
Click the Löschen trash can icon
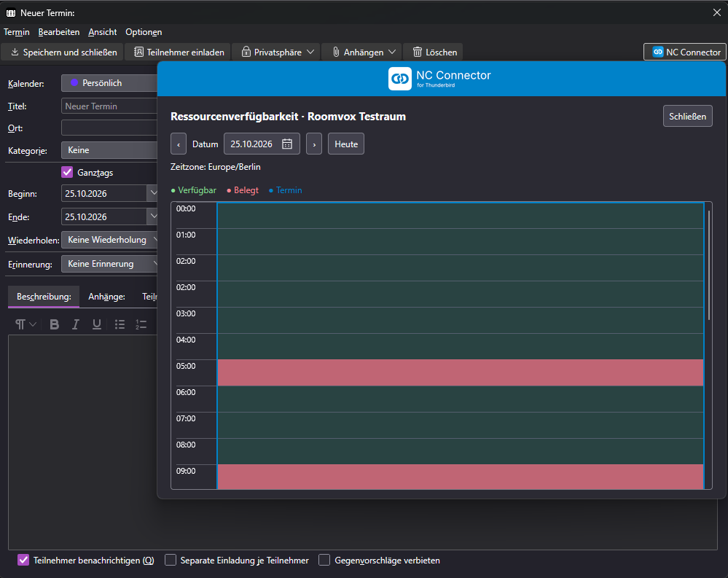pyautogui.click(x=418, y=52)
